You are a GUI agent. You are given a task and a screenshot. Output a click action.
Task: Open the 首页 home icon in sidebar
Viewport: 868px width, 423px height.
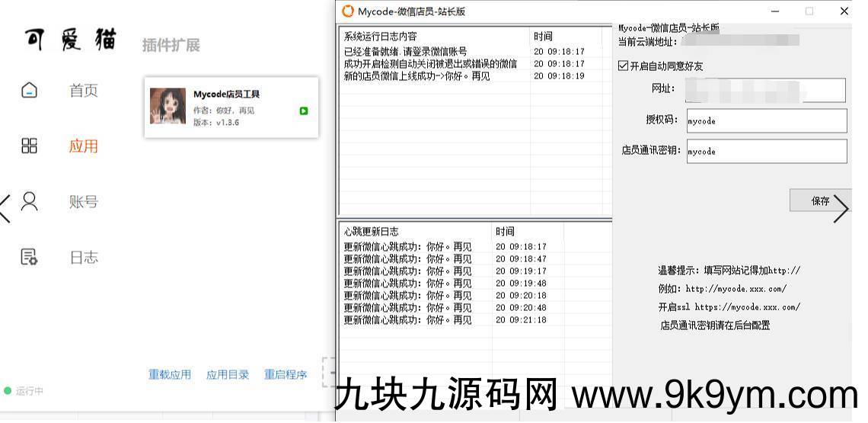[30, 90]
